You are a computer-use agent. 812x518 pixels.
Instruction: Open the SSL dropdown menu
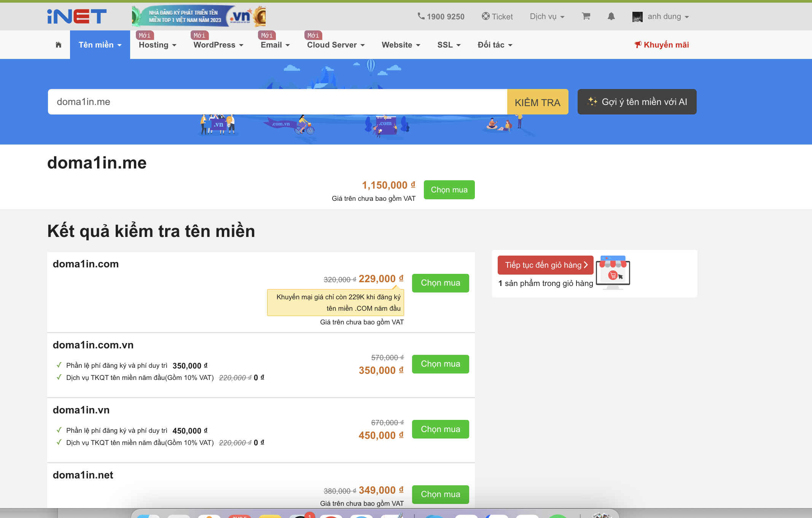(449, 45)
